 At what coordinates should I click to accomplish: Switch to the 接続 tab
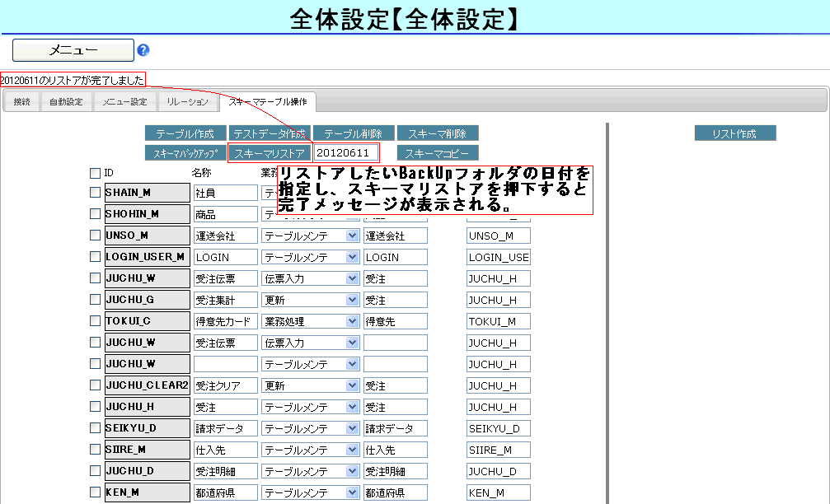[x=21, y=102]
